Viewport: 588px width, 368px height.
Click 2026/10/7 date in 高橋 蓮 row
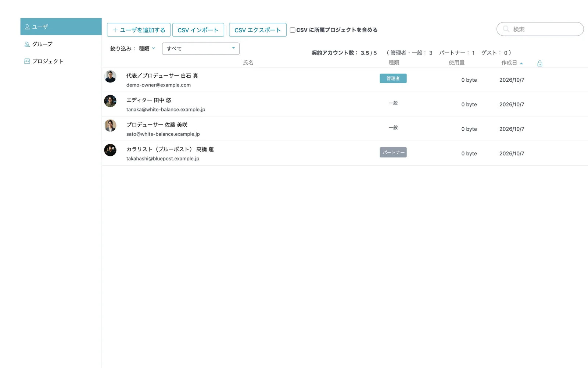coord(512,153)
